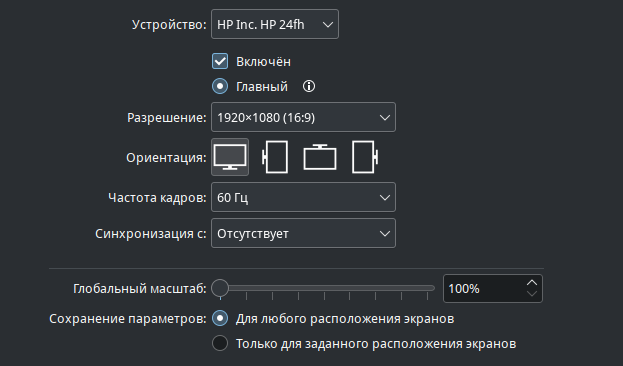
Task: Toggle the Включён checkbox
Action: click(220, 62)
